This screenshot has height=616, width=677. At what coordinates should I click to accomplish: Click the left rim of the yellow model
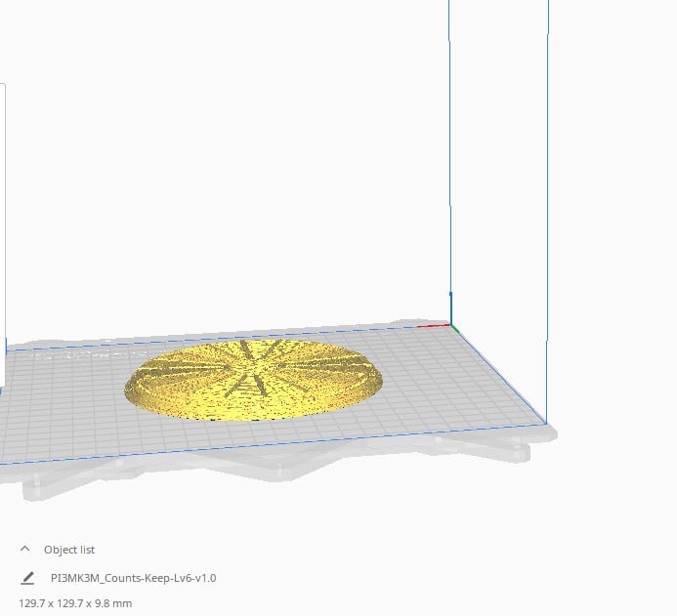129,390
